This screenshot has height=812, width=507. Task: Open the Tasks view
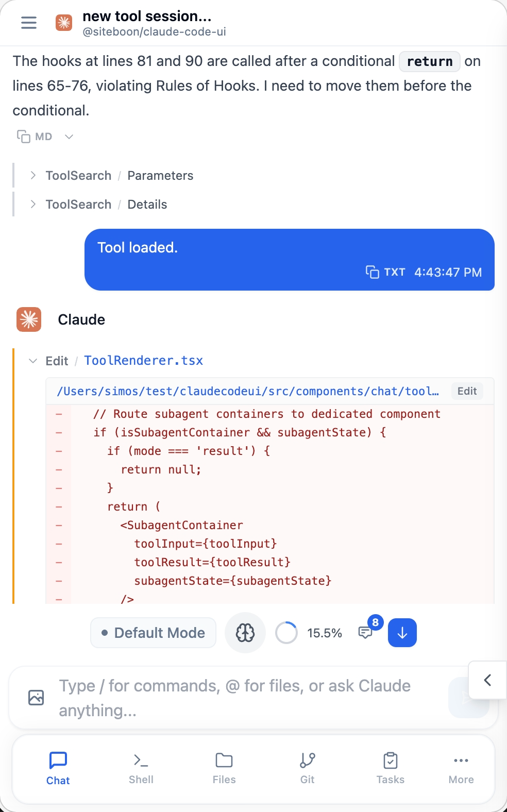pyautogui.click(x=390, y=769)
